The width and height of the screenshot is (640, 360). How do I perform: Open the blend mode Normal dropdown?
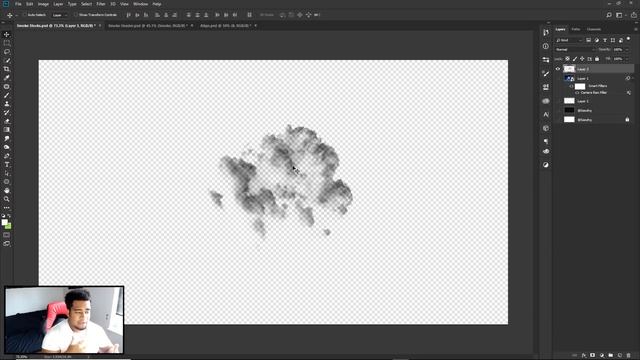575,49
